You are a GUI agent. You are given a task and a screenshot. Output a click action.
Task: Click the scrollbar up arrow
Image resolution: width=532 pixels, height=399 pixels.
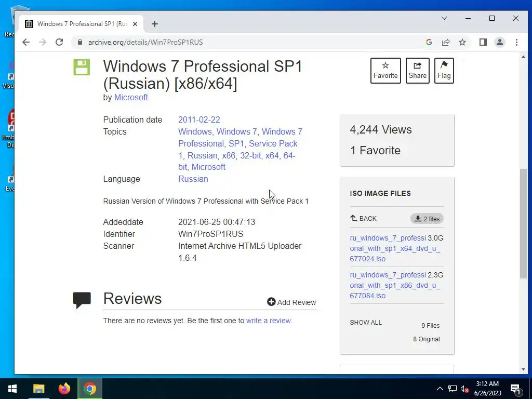click(x=523, y=57)
